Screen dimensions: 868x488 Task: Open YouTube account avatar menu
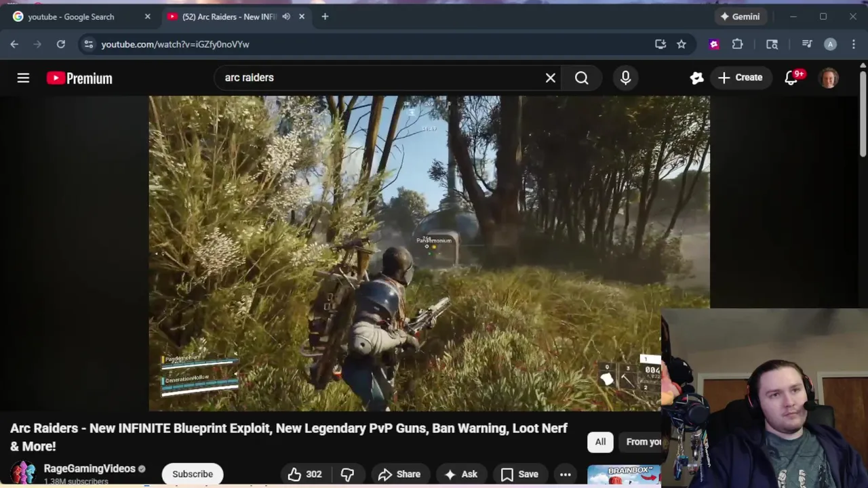click(829, 78)
